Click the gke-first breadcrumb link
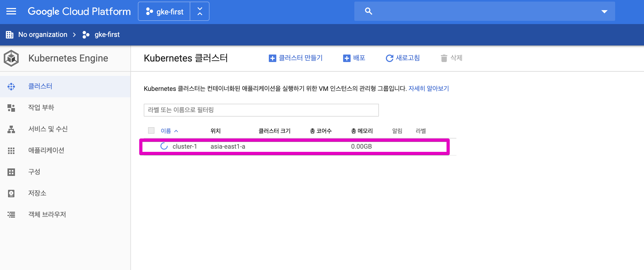 107,34
